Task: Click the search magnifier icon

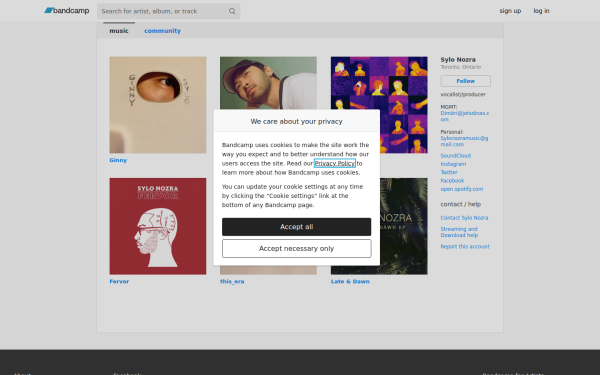Action: click(x=232, y=11)
